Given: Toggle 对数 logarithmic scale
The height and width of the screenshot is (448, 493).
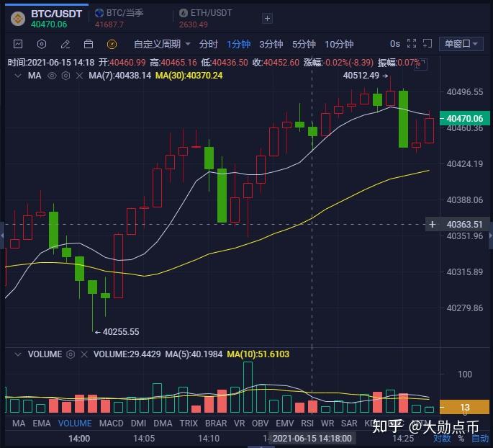Looking at the screenshot, I should click(x=442, y=438).
